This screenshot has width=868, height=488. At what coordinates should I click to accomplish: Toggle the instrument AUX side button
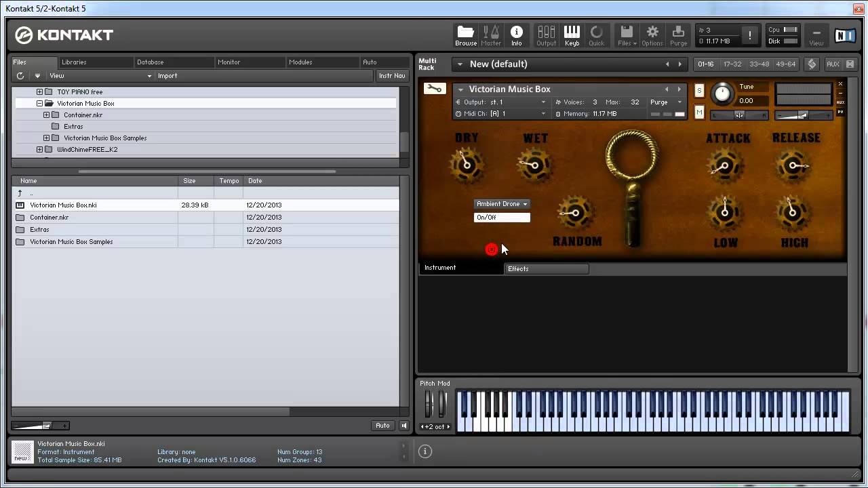pyautogui.click(x=840, y=102)
